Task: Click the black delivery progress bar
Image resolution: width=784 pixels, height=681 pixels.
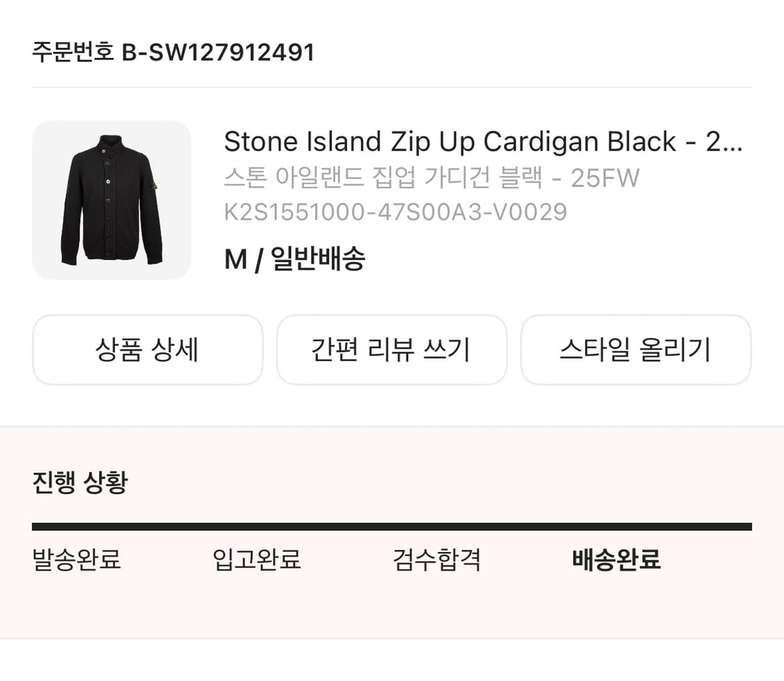Action: point(392,527)
